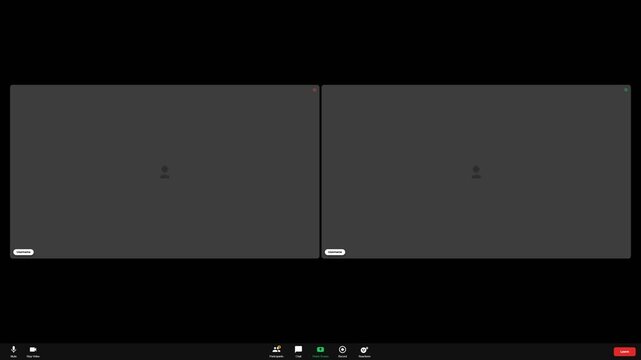The height and width of the screenshot is (360, 641).
Task: Click red status dot on left tile
Action: 314,90
